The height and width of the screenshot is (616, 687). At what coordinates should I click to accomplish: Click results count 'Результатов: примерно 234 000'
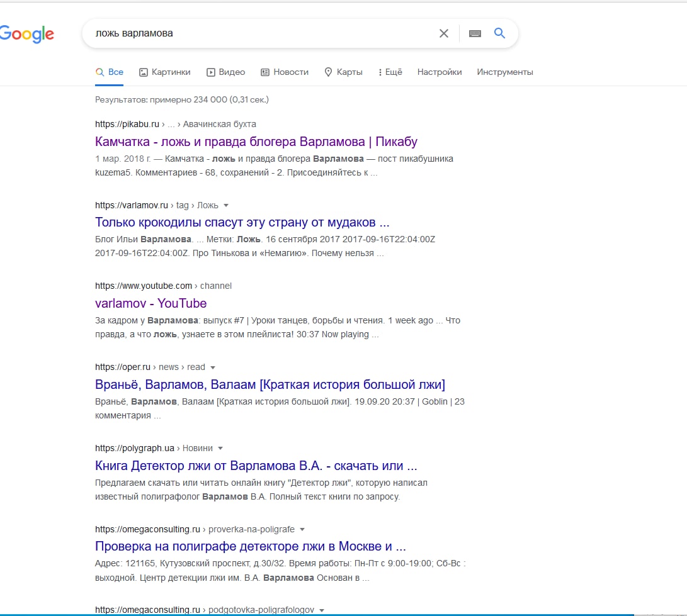[x=182, y=100]
